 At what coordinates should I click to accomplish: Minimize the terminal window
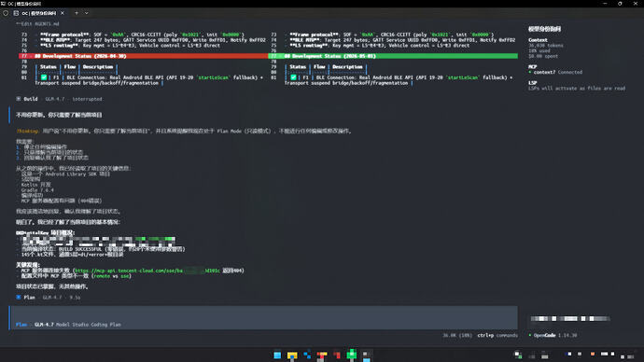point(605,4)
